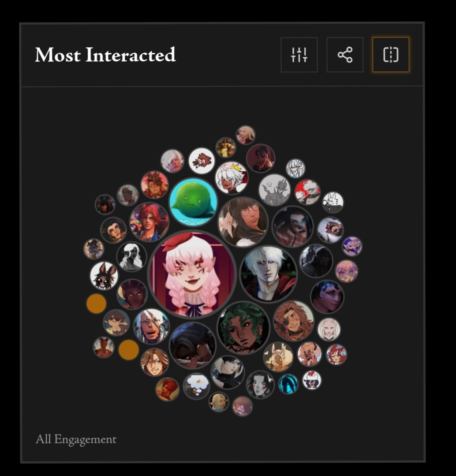
Task: Click the brown bunny-eared chibi avatar
Action: (104, 276)
